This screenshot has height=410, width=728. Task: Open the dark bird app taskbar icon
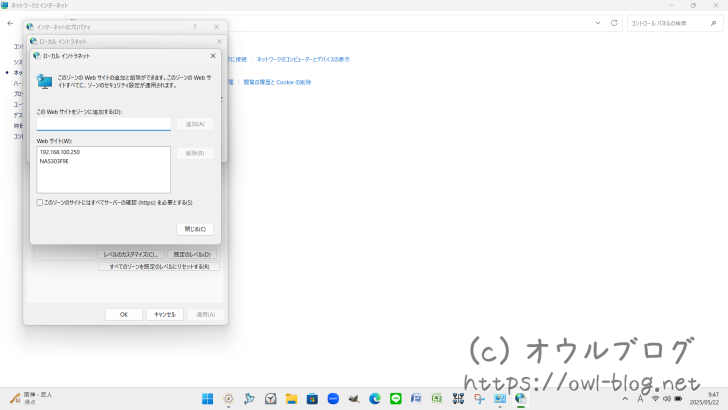(x=354, y=398)
